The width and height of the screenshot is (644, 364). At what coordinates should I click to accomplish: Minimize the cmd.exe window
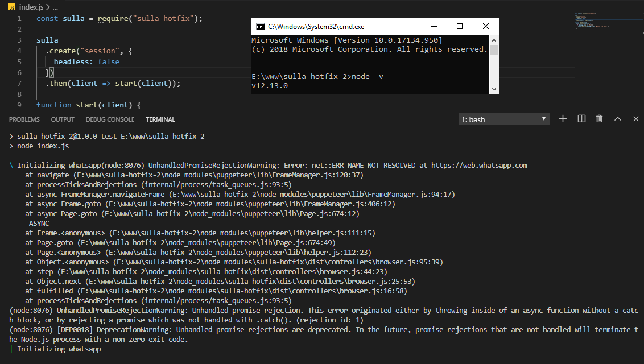[434, 26]
